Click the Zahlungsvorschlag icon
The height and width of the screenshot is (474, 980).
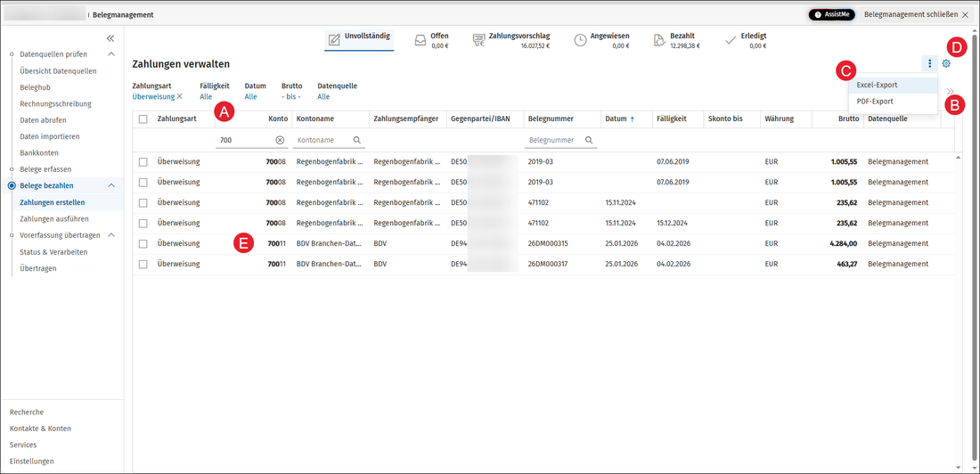coord(478,40)
